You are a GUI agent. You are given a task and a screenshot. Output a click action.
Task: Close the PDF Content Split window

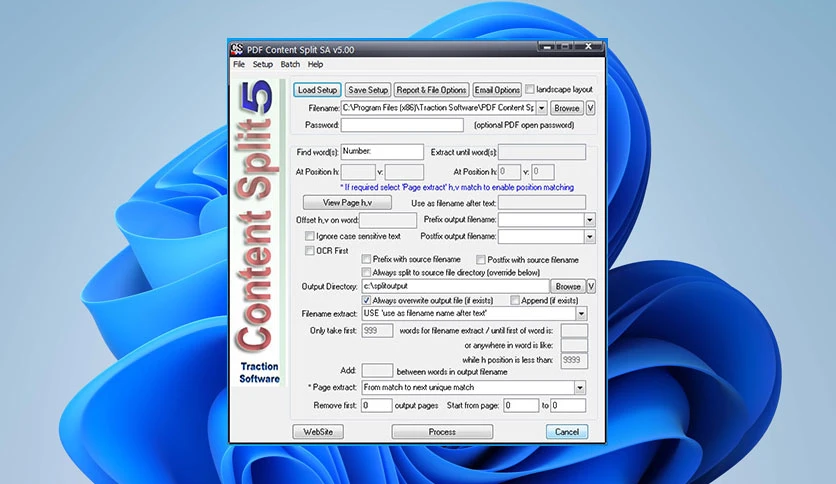tap(589, 47)
